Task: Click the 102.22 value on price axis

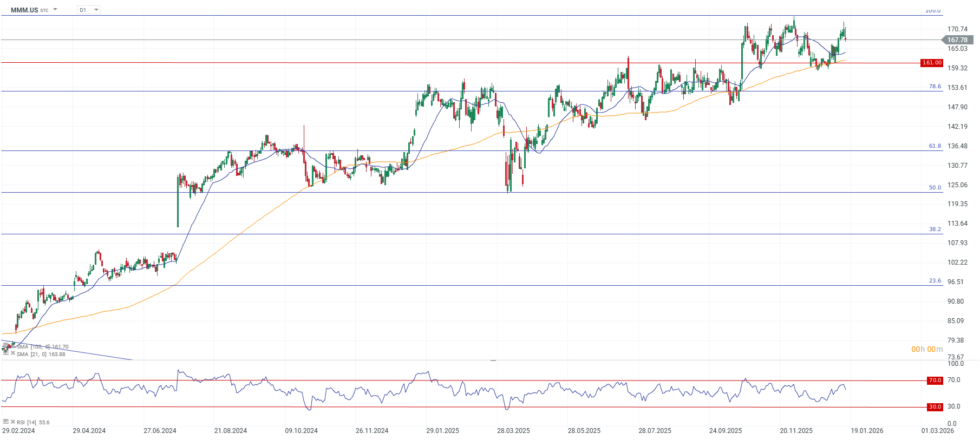Action: [x=957, y=262]
